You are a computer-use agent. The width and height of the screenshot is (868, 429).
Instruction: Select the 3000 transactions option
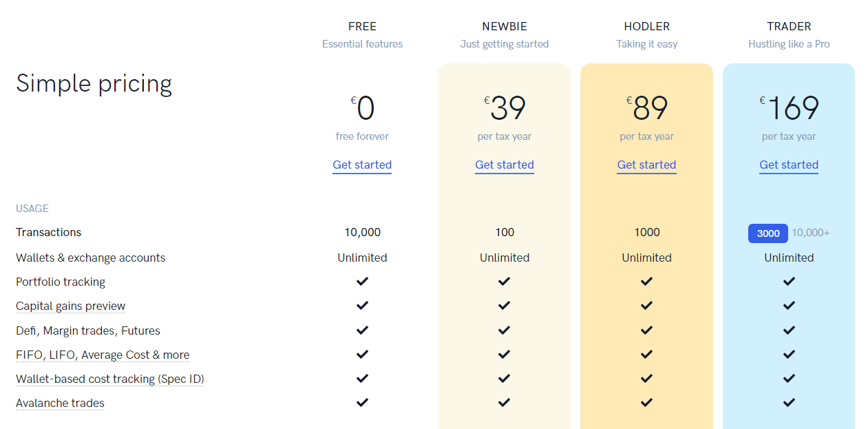[768, 233]
